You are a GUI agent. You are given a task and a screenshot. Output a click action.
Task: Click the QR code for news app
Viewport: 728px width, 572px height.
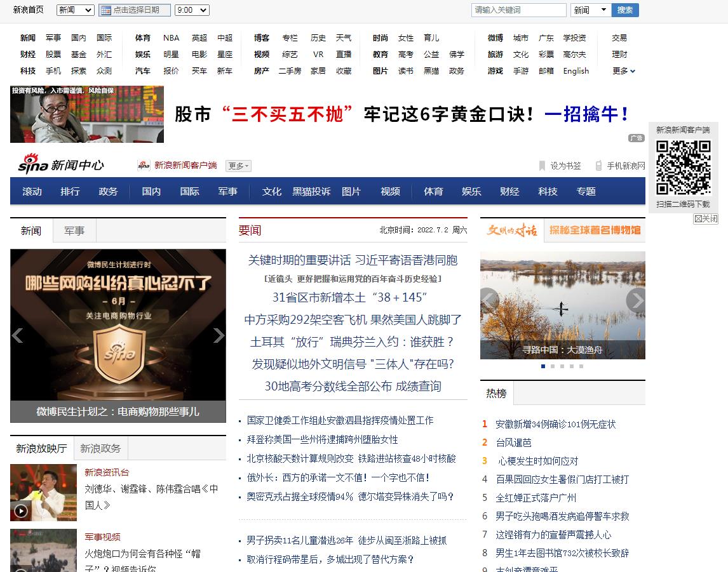tap(683, 168)
